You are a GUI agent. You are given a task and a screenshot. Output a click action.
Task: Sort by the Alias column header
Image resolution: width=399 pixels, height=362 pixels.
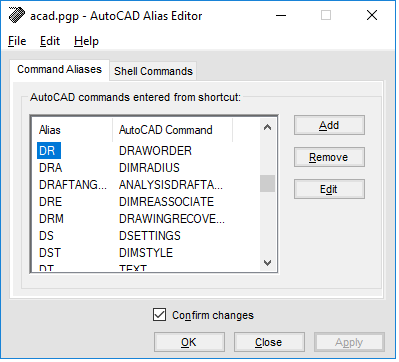72,130
